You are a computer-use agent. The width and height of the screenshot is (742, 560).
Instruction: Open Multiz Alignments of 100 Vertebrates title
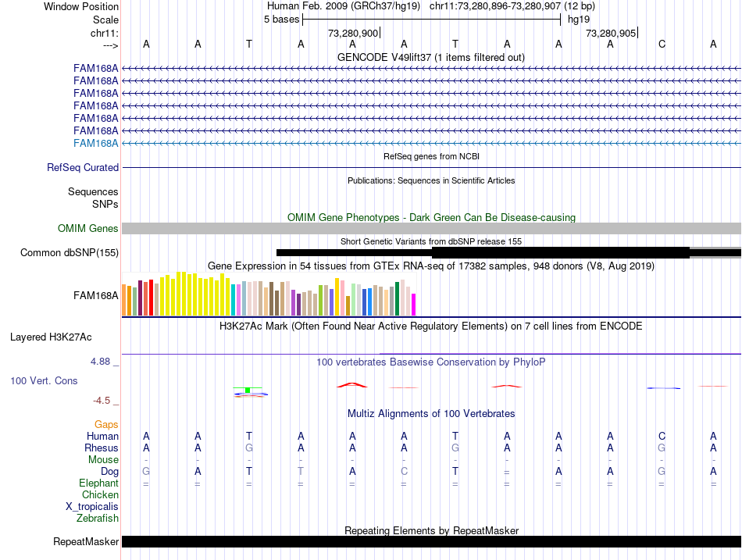tap(431, 414)
